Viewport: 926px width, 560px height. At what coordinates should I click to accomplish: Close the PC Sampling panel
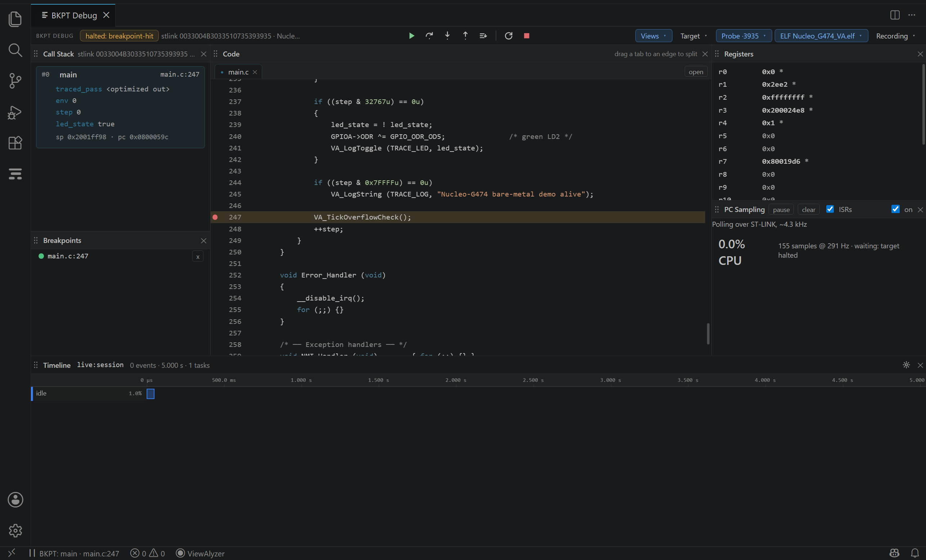[x=920, y=210]
